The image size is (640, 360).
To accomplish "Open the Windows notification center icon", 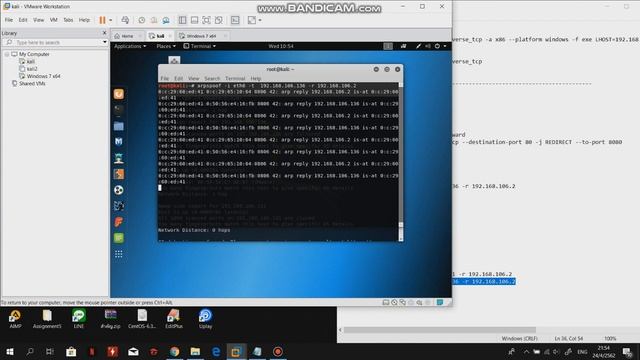I will click(627, 351).
